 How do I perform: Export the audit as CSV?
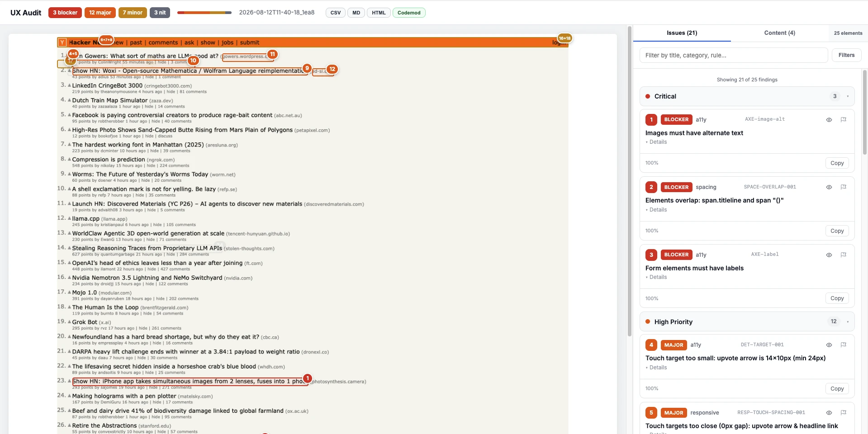(x=336, y=13)
